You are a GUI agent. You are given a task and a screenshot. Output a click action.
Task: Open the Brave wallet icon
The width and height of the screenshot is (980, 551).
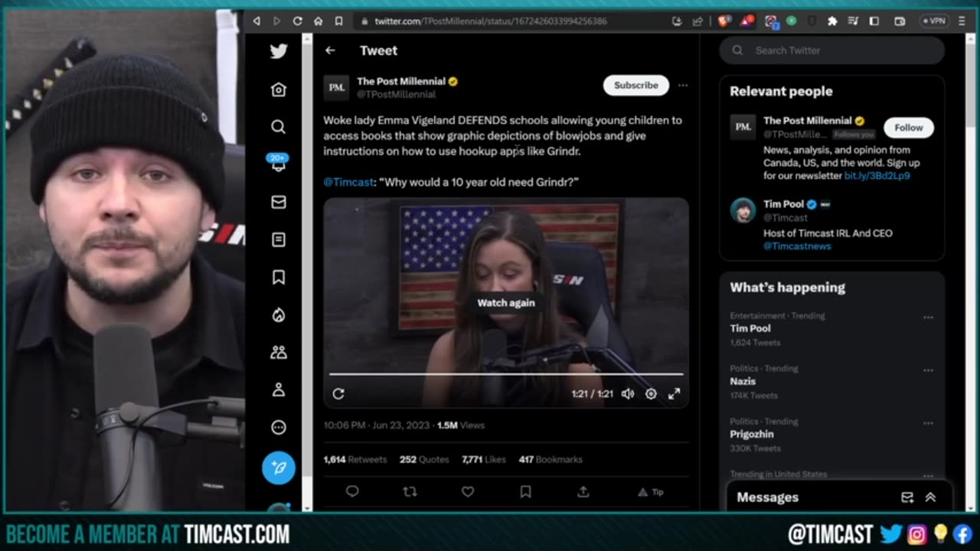[900, 21]
